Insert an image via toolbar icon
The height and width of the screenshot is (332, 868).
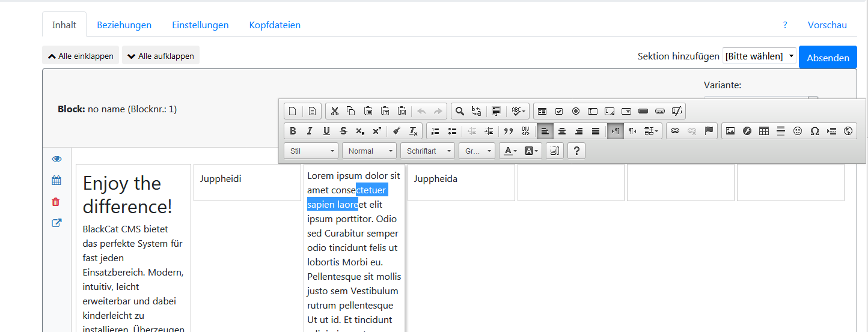730,131
